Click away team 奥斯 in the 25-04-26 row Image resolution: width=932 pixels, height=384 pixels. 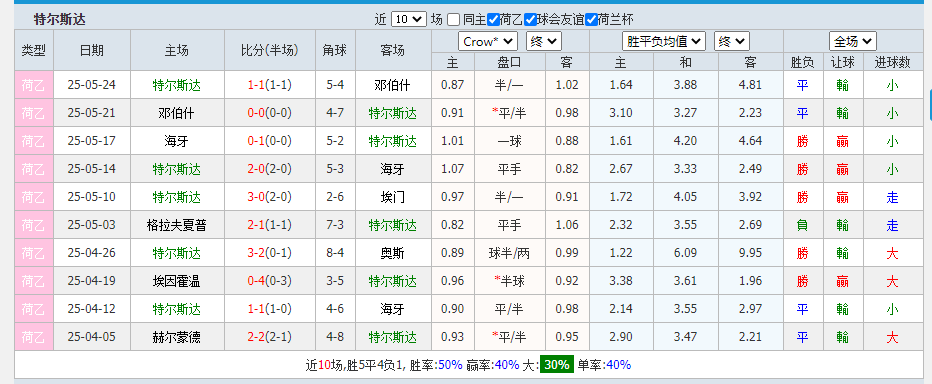click(x=392, y=253)
